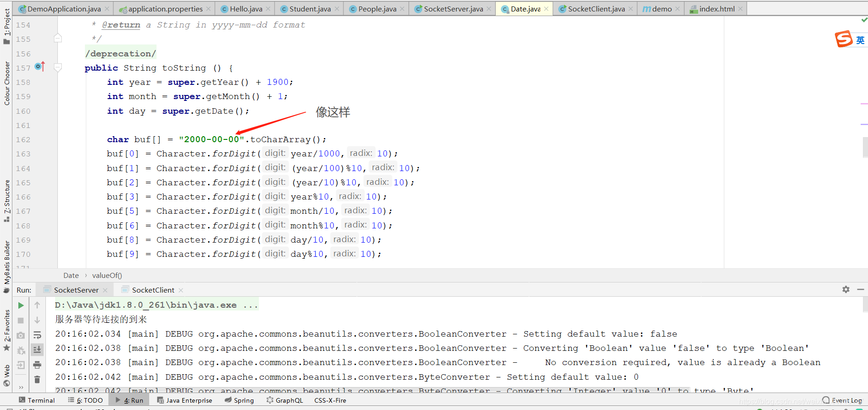Viewport: 868px width, 410px height.
Task: Close SocketServer run tab
Action: pyautogui.click(x=105, y=290)
